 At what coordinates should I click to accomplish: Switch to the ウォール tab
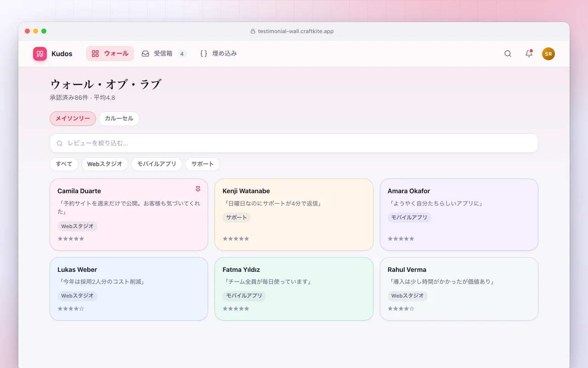click(110, 53)
